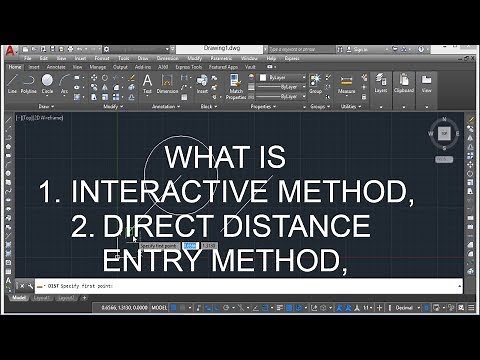The height and width of the screenshot is (360, 480).
Task: Expand the Utilities panel dropdown
Action: 350,107
